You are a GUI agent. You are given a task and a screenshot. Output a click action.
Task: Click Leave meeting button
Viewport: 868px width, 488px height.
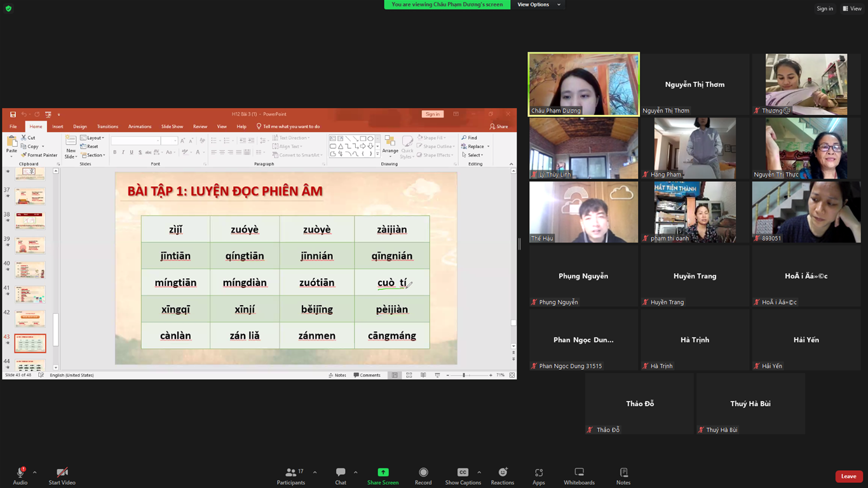pos(849,477)
